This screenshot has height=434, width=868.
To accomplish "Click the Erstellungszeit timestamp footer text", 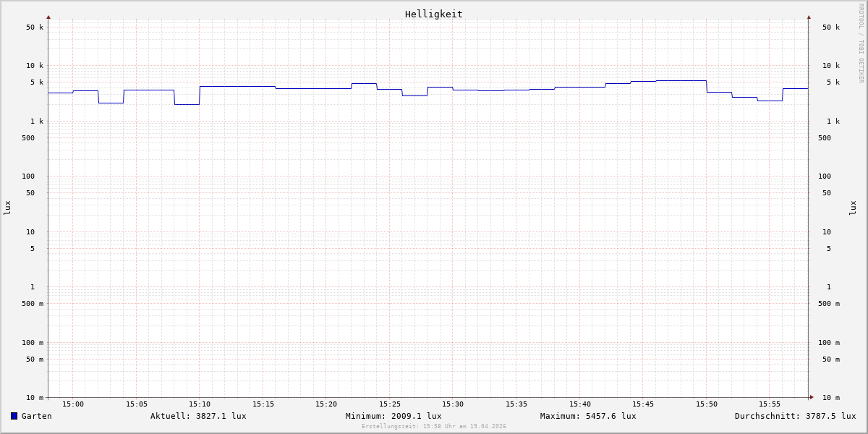I will pyautogui.click(x=433, y=427).
